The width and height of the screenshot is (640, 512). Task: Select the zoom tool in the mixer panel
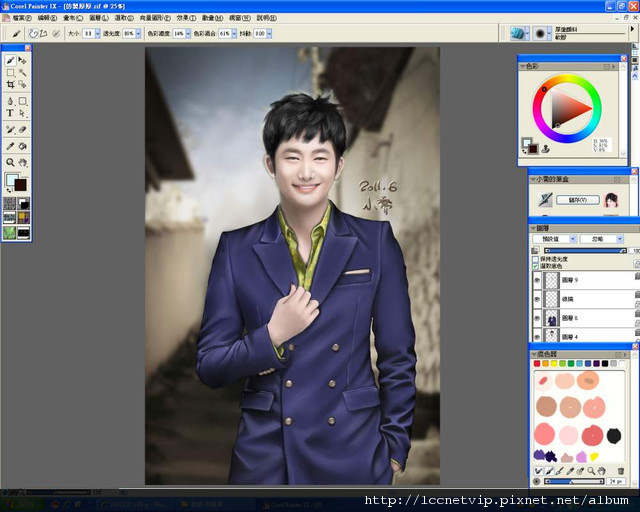[591, 471]
